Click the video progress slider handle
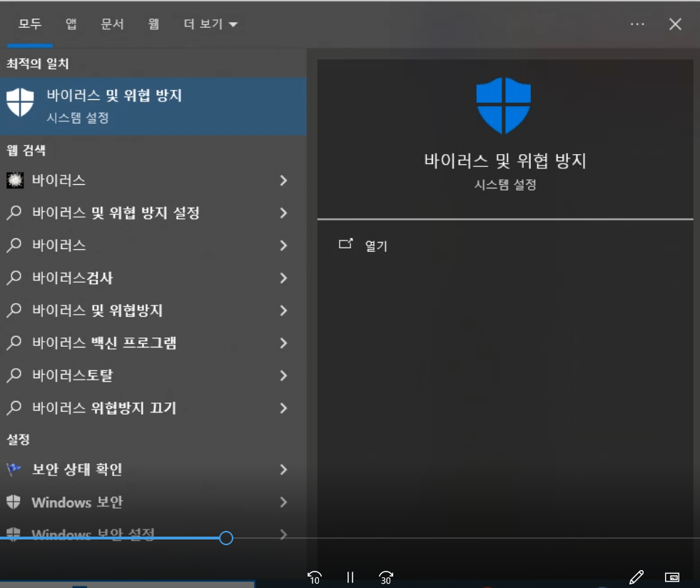The width and height of the screenshot is (700, 588). [x=226, y=538]
